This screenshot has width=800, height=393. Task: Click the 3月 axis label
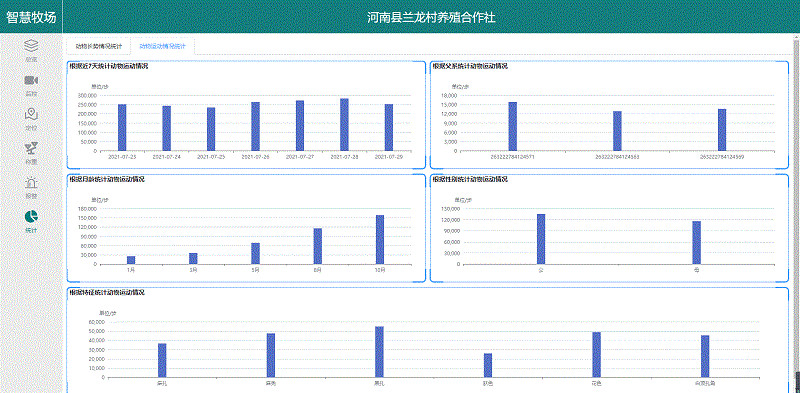(193, 269)
